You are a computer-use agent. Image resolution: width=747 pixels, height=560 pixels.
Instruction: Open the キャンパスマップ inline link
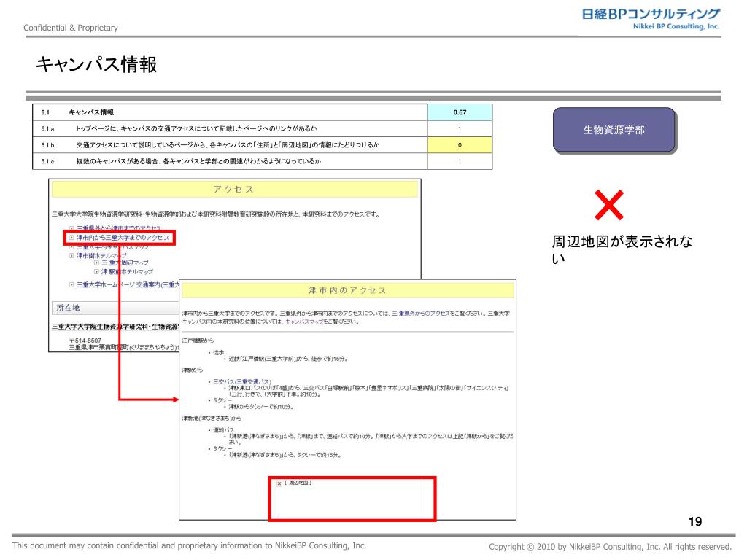pyautogui.click(x=303, y=322)
